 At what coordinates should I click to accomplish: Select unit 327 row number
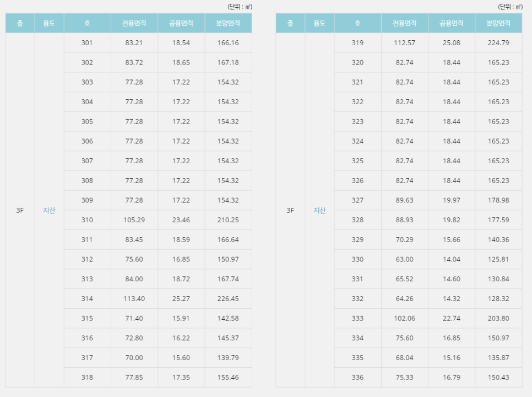tap(357, 200)
